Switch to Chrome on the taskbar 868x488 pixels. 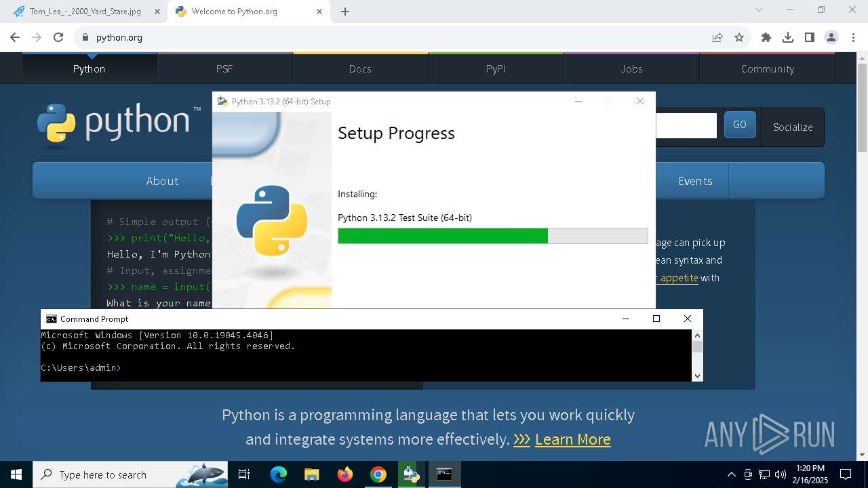(378, 474)
